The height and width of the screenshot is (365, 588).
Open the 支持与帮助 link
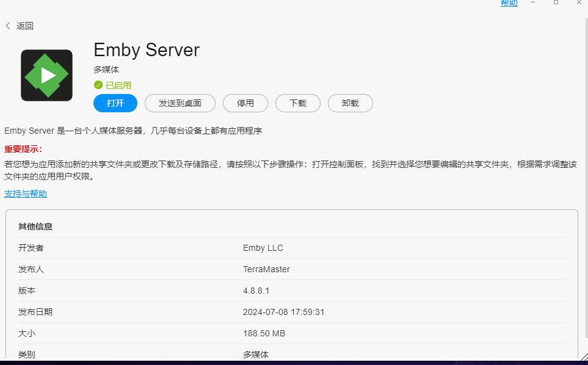tap(26, 193)
